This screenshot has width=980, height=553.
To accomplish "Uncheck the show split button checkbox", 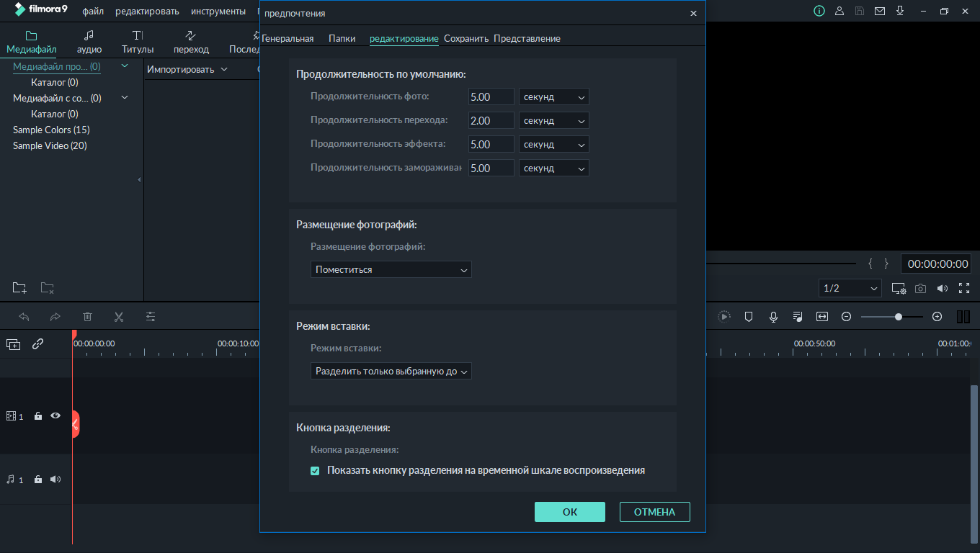I will click(x=315, y=471).
